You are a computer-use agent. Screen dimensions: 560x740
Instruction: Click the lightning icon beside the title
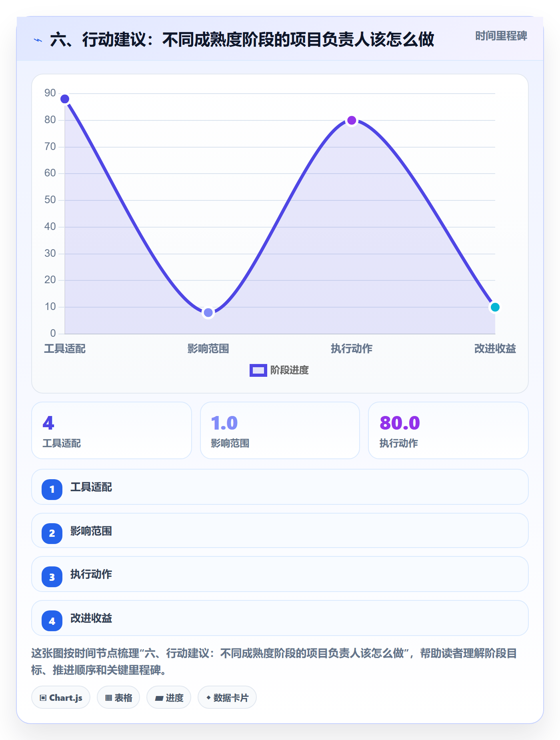38,40
